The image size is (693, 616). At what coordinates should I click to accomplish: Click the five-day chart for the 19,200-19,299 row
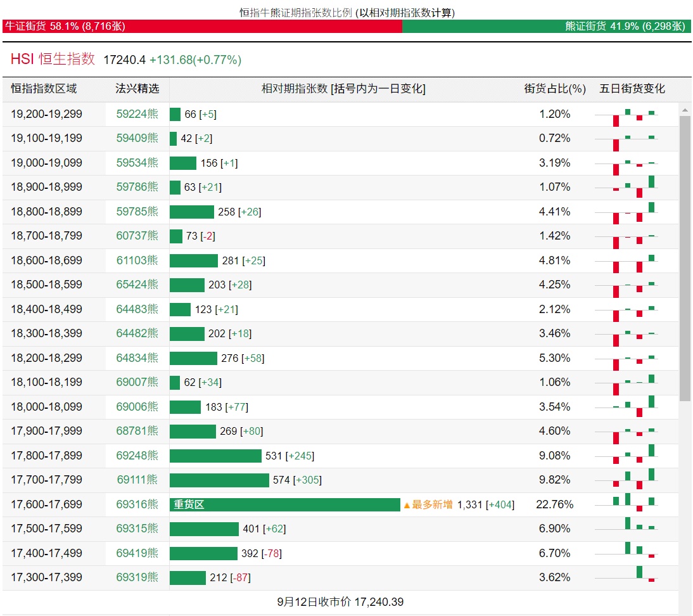[x=633, y=114]
